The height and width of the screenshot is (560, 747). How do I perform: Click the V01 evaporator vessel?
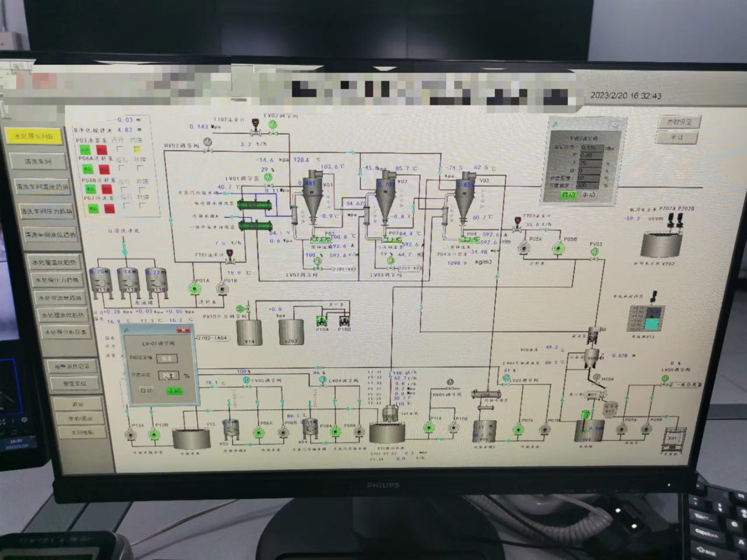tap(313, 197)
